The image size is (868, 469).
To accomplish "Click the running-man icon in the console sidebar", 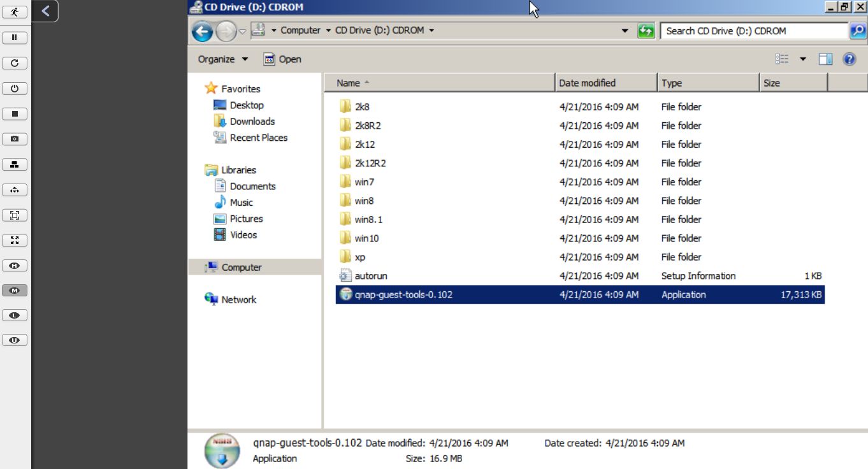I will pyautogui.click(x=15, y=12).
